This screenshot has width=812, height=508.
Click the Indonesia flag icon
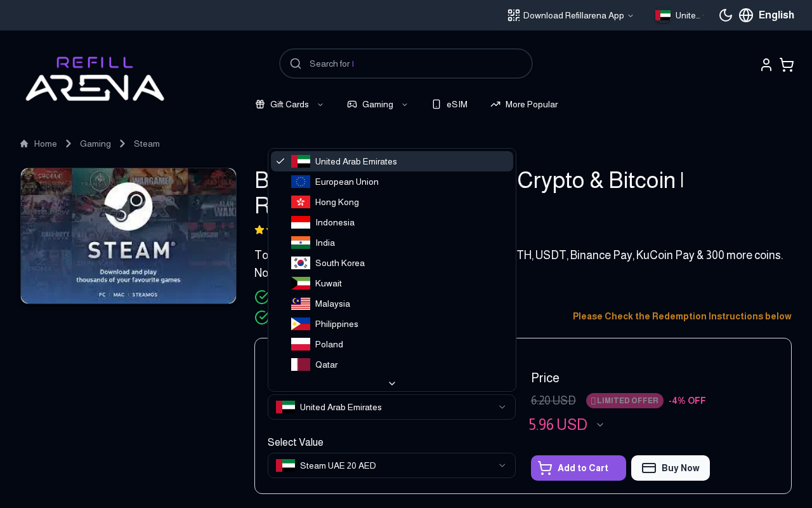(301, 222)
